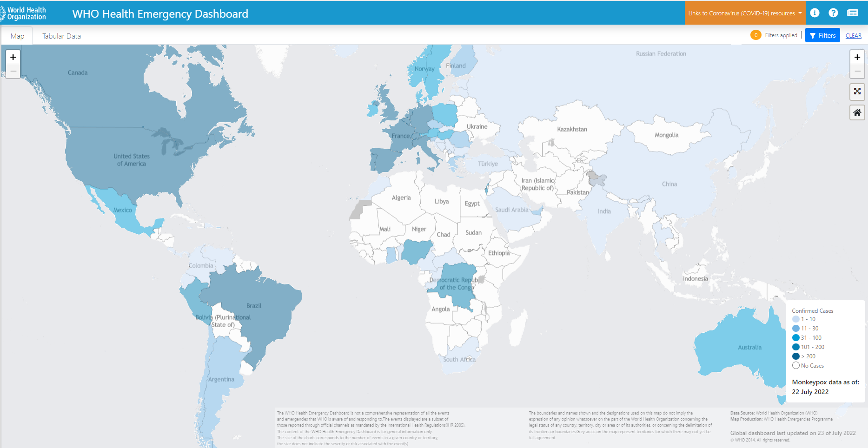The height and width of the screenshot is (448, 868).
Task: Select the No Cases legend circle
Action: pos(796,366)
